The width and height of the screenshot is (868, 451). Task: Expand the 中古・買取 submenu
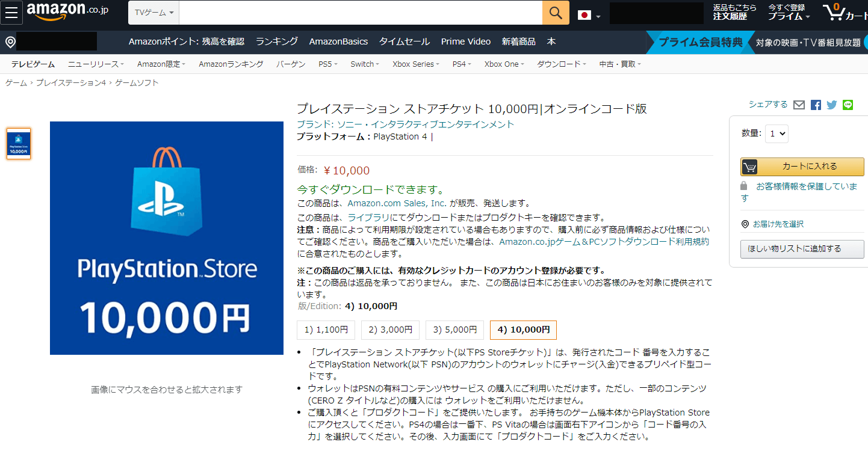click(620, 64)
